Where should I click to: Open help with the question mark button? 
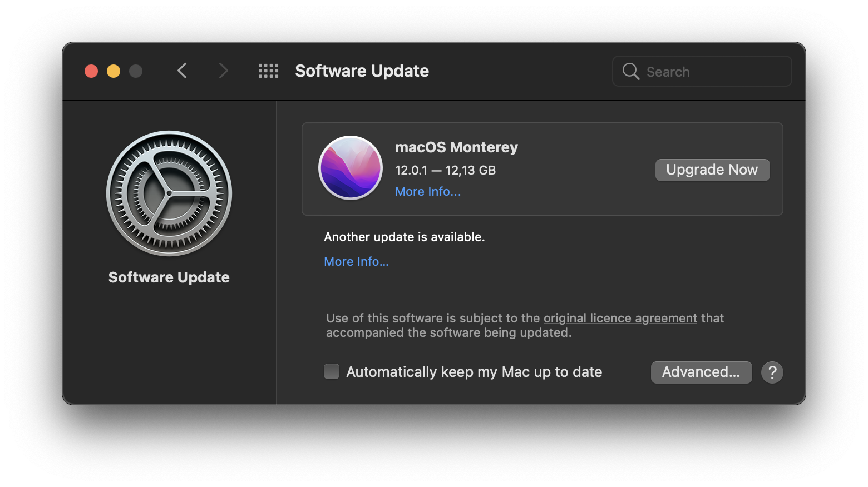point(772,372)
